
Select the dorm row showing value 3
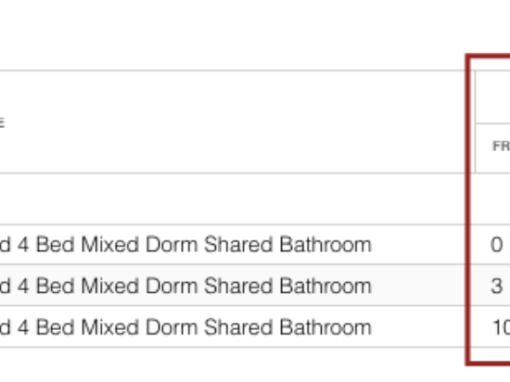coord(255,285)
